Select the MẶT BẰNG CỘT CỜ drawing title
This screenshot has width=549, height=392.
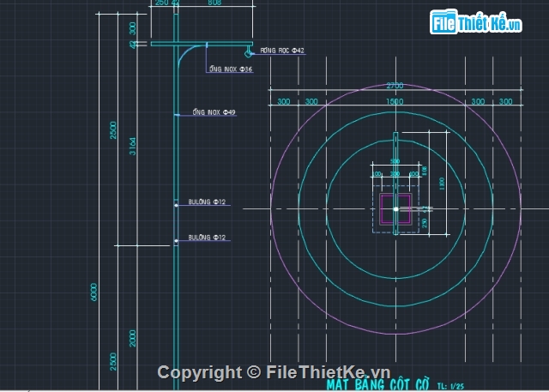coord(377,385)
